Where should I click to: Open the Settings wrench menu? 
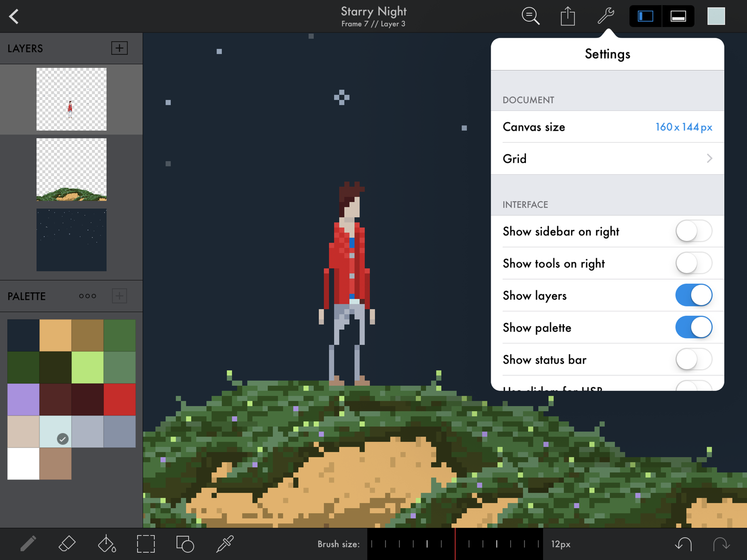[x=605, y=16]
